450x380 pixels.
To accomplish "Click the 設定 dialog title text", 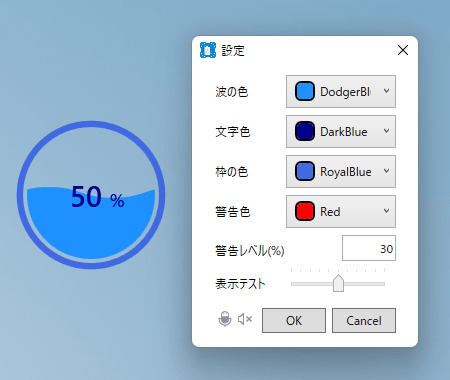I will [x=233, y=51].
